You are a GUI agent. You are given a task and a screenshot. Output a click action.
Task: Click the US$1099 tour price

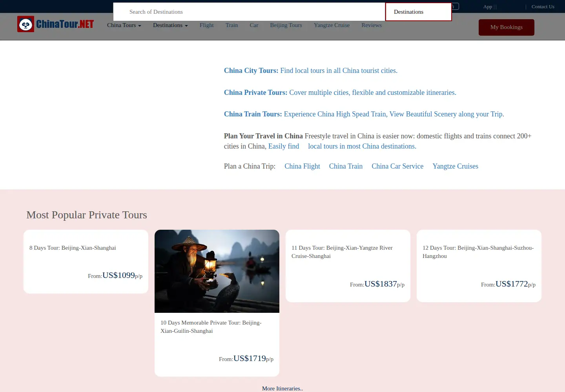pos(118,275)
